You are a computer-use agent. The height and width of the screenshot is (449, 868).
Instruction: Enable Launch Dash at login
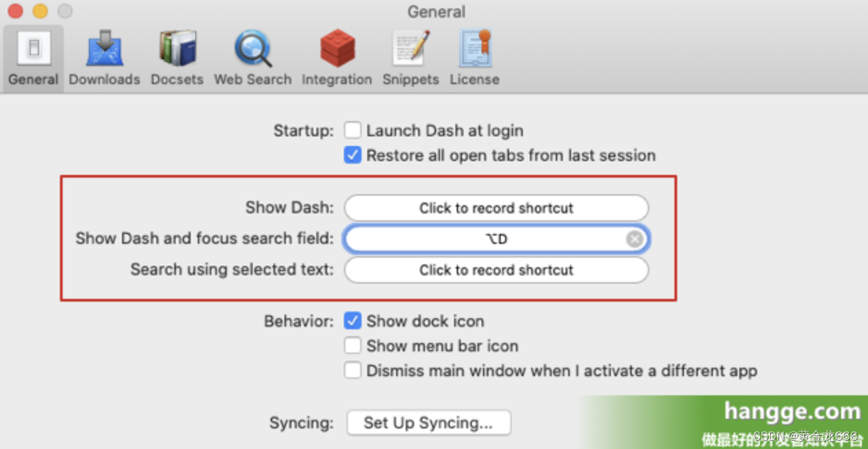352,129
